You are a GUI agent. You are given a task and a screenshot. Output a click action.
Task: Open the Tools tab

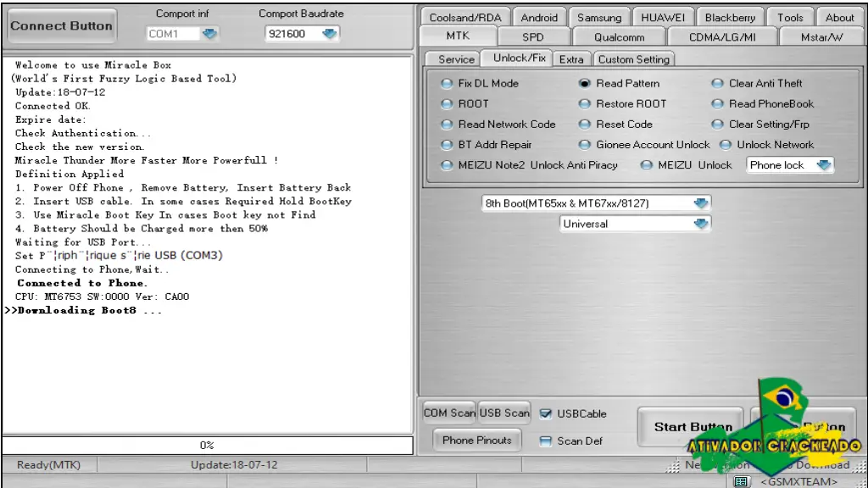[x=790, y=18]
